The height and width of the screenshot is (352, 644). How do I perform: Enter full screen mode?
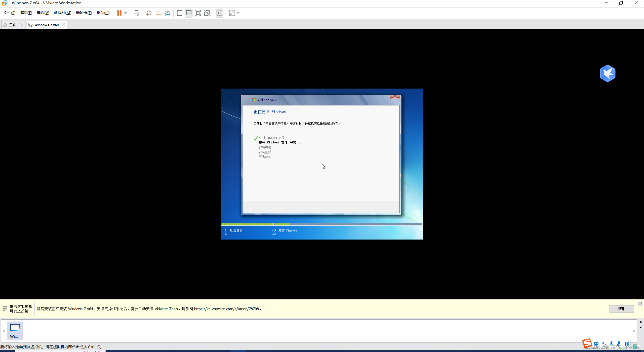(x=198, y=13)
